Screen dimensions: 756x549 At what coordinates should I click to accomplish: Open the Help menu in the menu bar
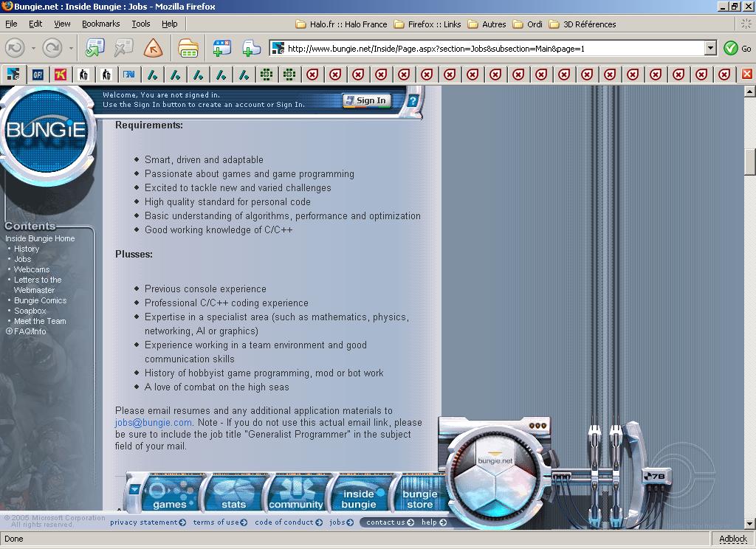click(x=169, y=24)
